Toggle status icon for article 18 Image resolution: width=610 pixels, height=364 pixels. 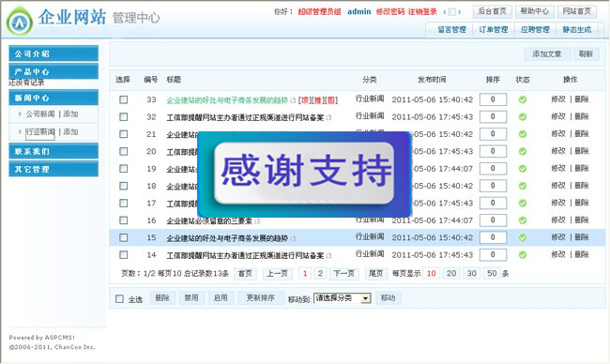523,186
